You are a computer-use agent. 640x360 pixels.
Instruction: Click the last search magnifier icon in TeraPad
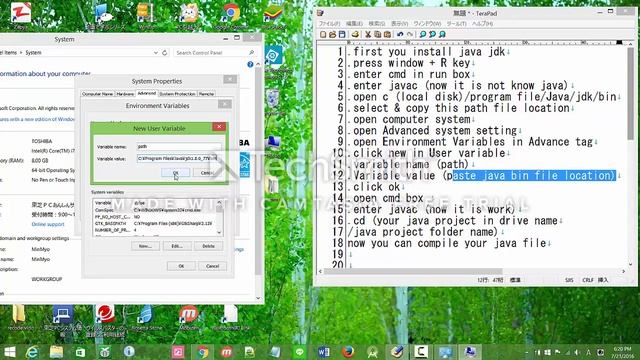click(x=442, y=35)
